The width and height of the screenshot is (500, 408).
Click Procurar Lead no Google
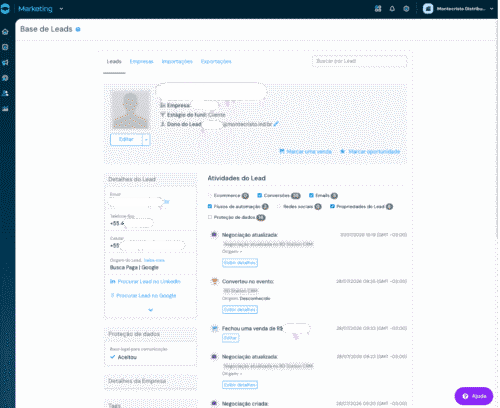(x=143, y=296)
